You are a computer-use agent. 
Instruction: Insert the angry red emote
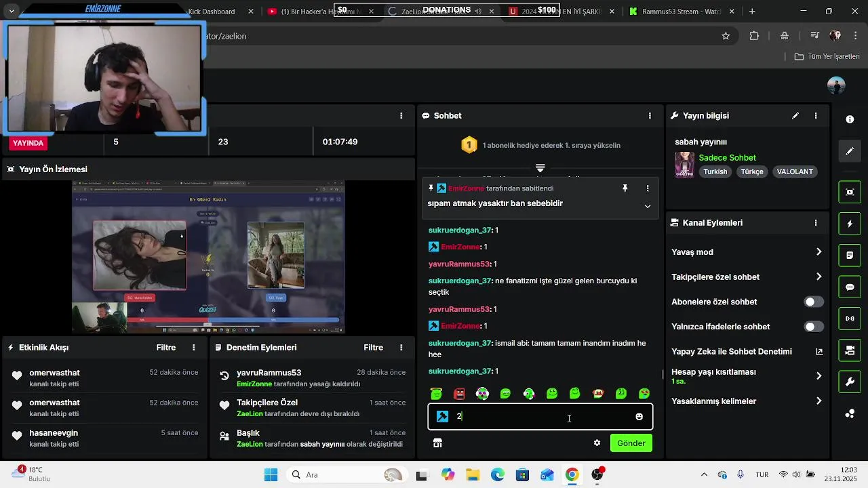(x=459, y=394)
